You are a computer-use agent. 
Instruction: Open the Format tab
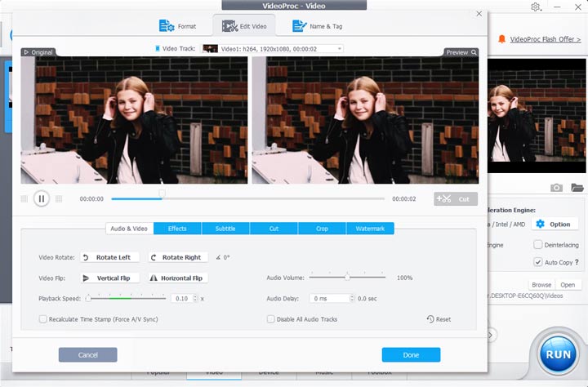(177, 26)
